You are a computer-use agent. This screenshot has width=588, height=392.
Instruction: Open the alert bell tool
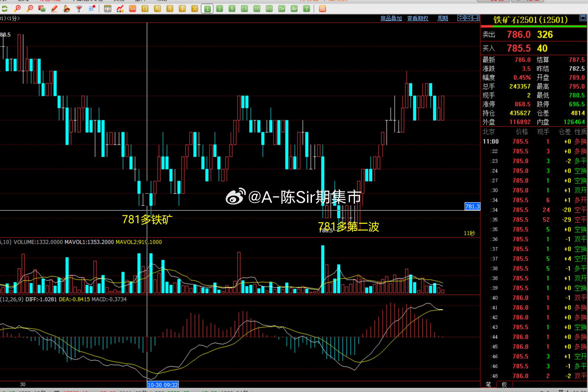click(67, 9)
